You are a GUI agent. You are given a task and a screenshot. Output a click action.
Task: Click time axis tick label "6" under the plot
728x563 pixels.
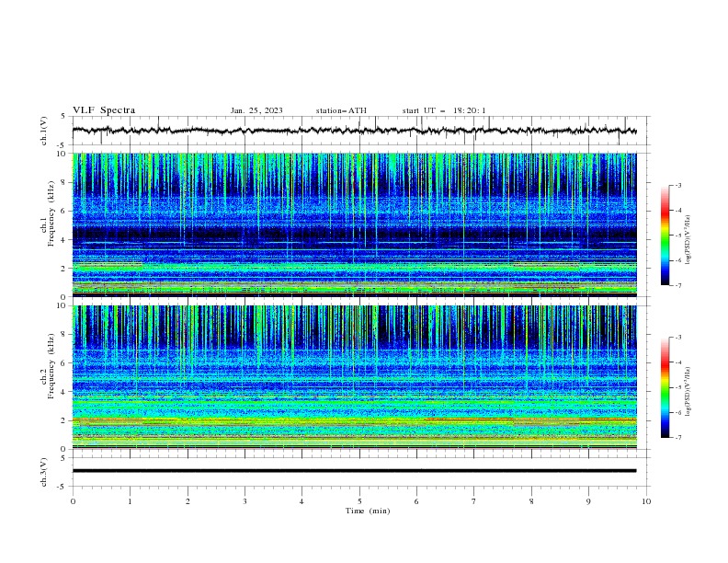click(x=416, y=501)
